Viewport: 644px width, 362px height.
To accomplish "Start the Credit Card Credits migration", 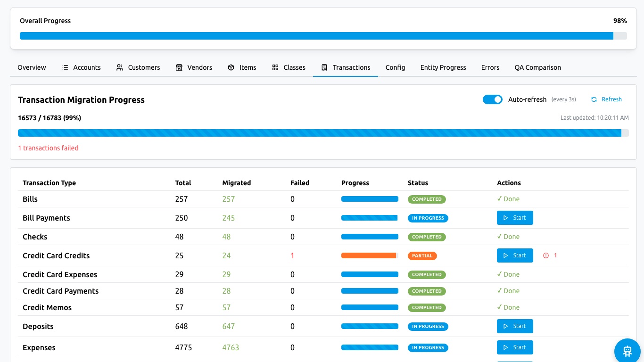I will [x=515, y=255].
